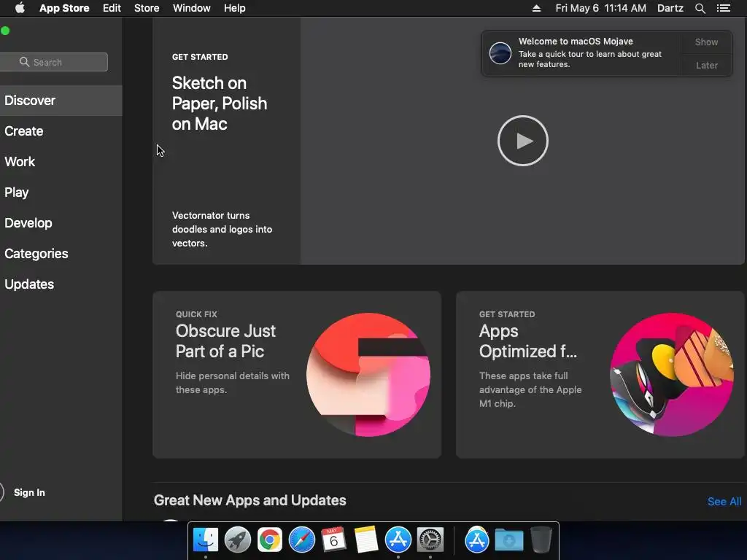The image size is (747, 560).
Task: Open Categories in the sidebar
Action: pyautogui.click(x=61, y=253)
